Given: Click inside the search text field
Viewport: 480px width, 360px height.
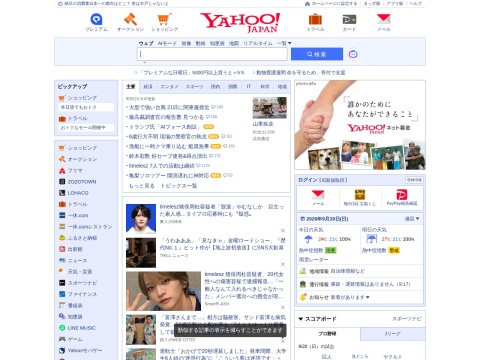Looking at the screenshot, I should click(x=212, y=54).
